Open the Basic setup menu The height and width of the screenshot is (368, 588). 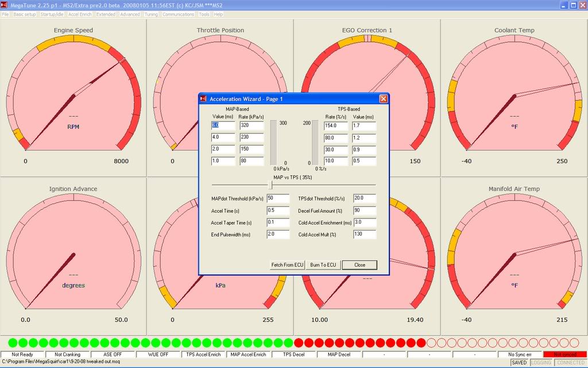click(x=24, y=14)
